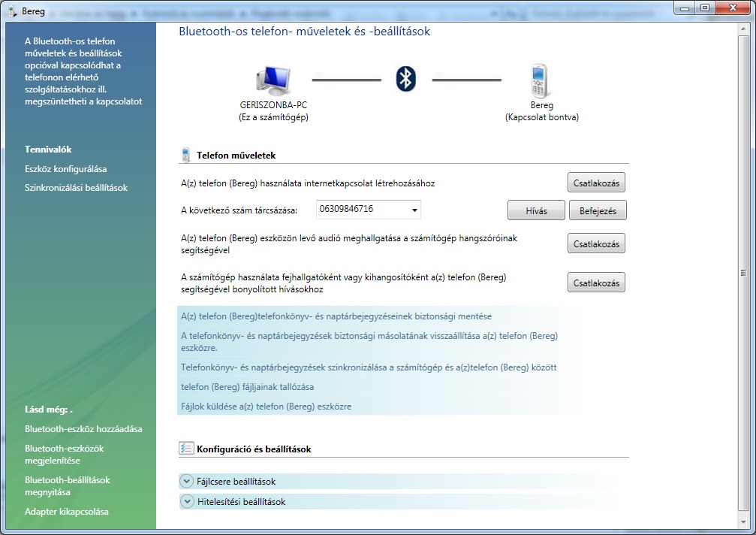
Task: Maximize the Bereg window
Action: coord(705,8)
